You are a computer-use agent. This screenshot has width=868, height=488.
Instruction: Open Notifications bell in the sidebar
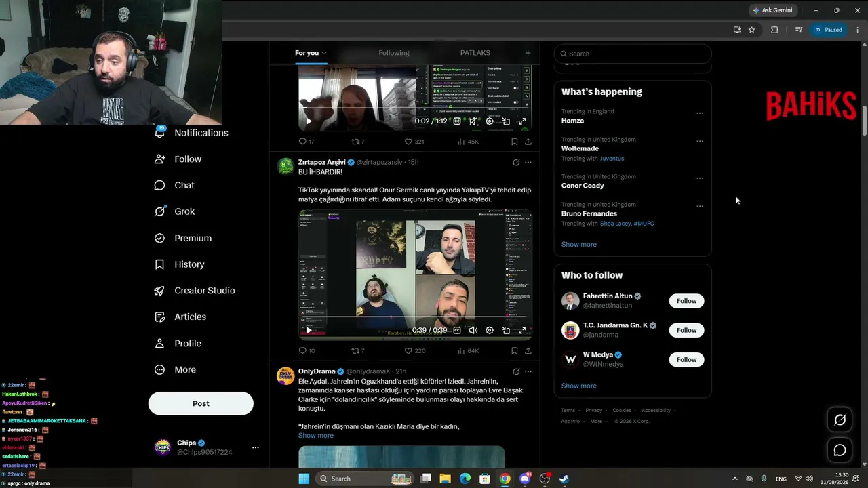tap(160, 132)
